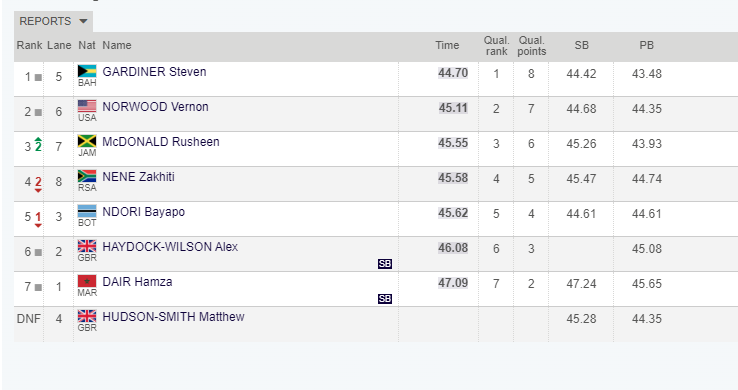738x390 pixels.
Task: Open GARDINER Steven athlete profile
Action: coord(154,72)
